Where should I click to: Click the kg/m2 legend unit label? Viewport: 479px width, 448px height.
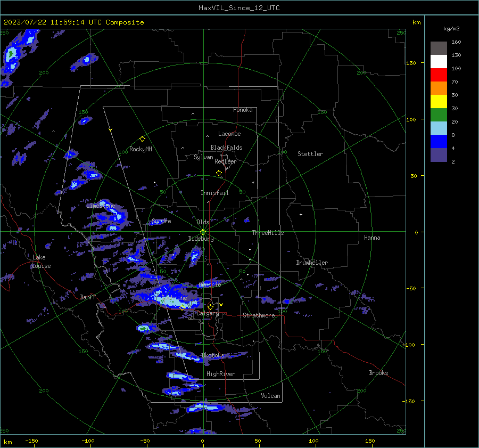(x=451, y=29)
